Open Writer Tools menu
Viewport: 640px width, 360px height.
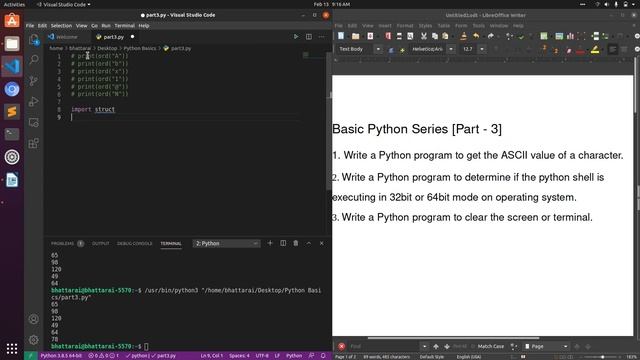click(478, 25)
